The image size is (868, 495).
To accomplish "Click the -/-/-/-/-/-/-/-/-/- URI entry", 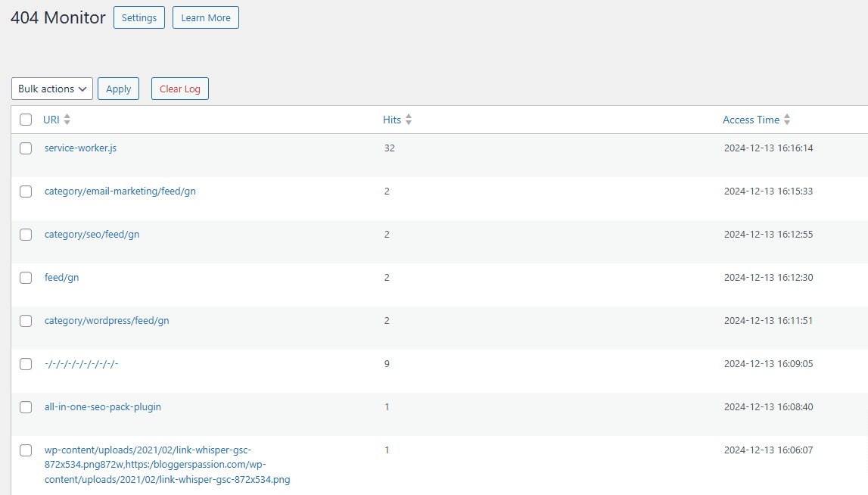I will click(x=81, y=364).
